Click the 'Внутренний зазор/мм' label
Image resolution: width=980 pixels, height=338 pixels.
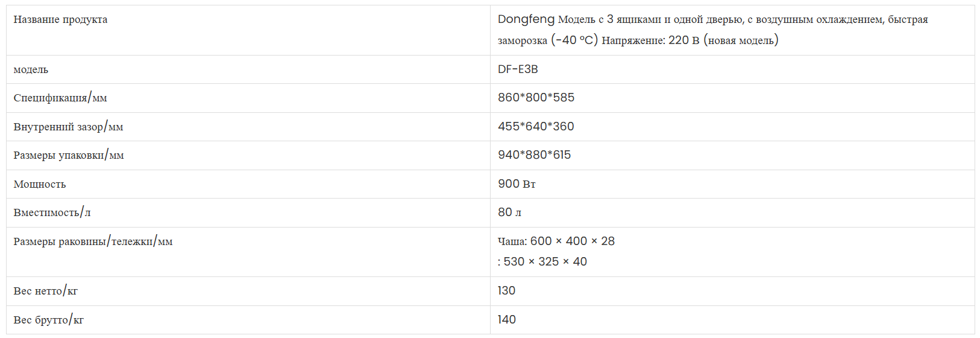pyautogui.click(x=68, y=127)
